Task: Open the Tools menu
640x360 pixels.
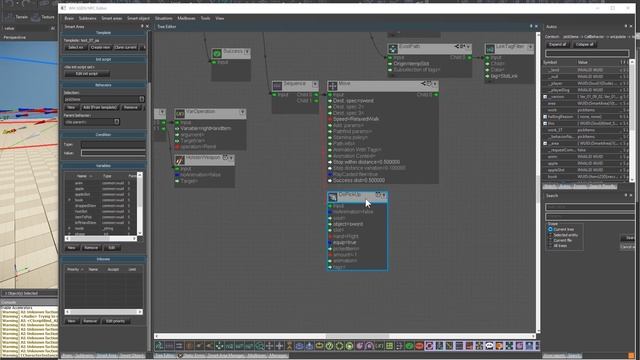Action: [205, 18]
